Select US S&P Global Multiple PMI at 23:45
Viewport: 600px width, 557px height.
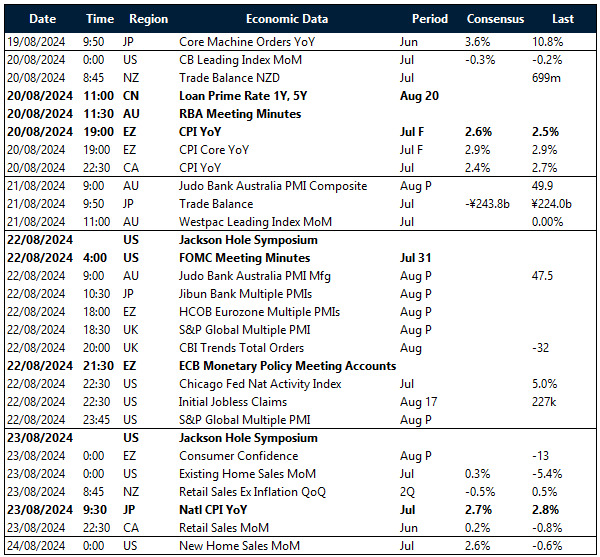245,419
